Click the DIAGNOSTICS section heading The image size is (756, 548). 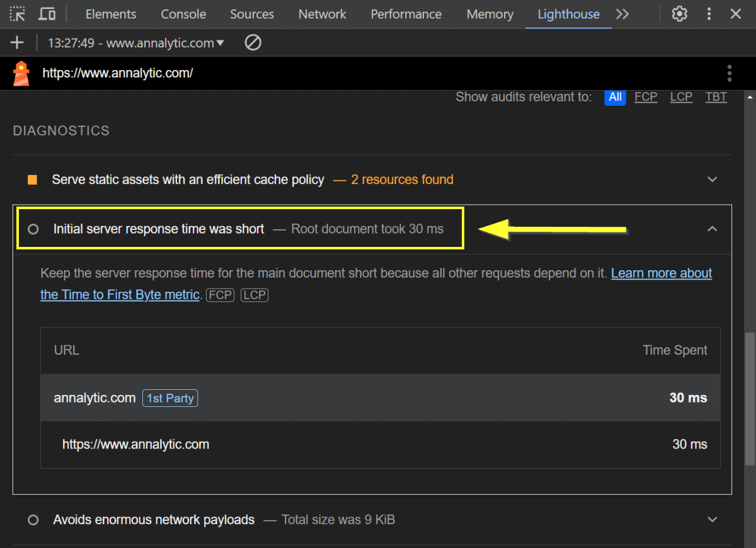click(61, 131)
